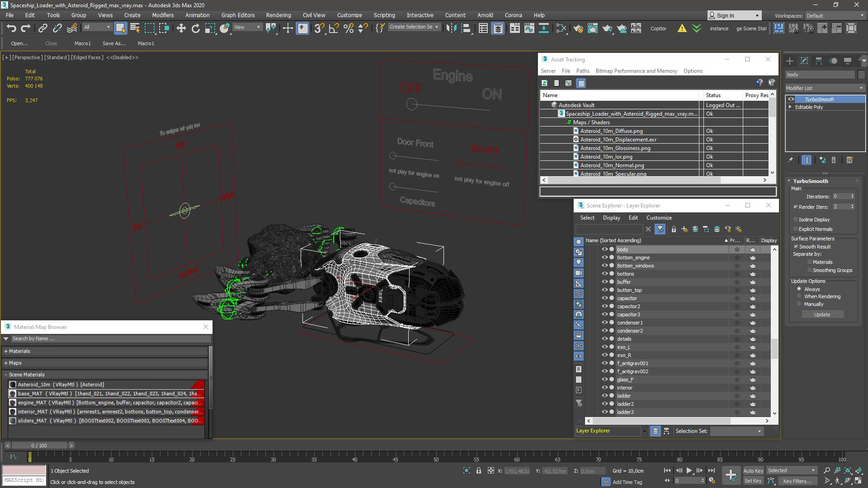The width and height of the screenshot is (868, 488).
Task: Open the Create Selection Set dropdown
Action: (414, 27)
